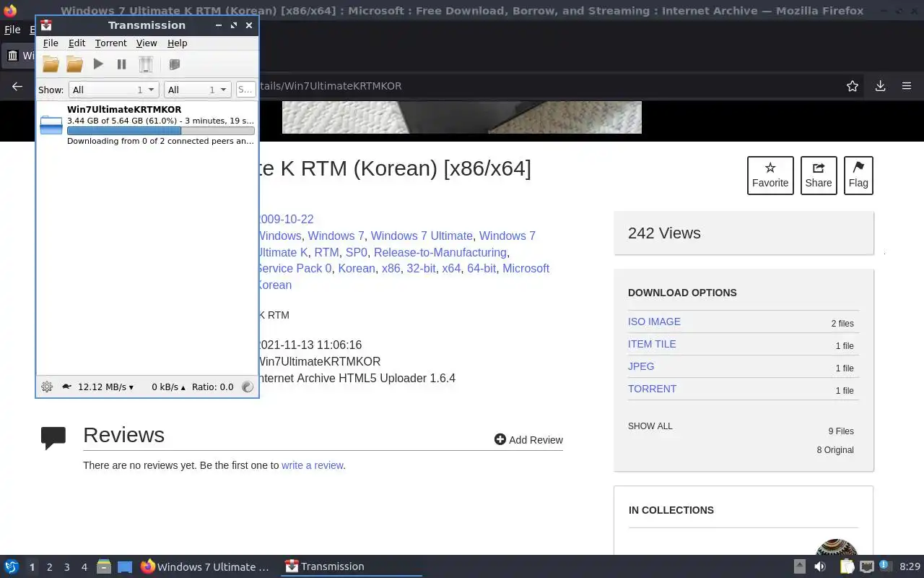This screenshot has height=578, width=924.
Task: Click the 9 Files link
Action: pos(841,431)
